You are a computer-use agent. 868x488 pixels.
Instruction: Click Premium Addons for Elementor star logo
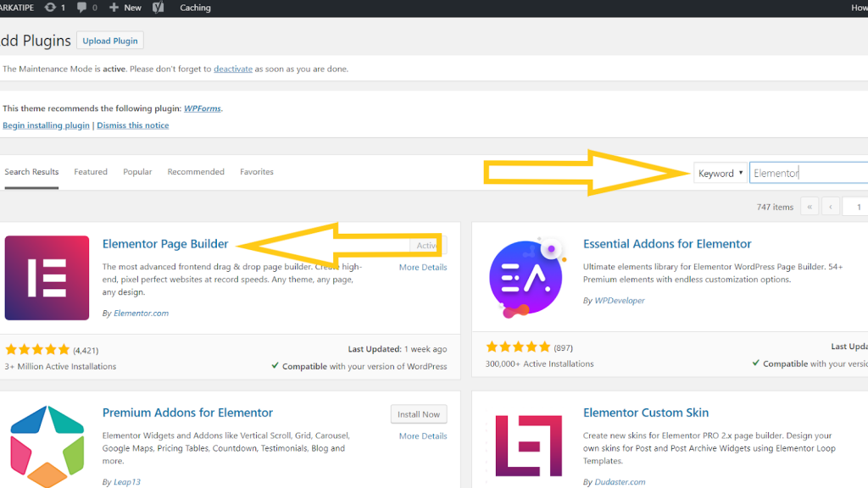click(47, 446)
